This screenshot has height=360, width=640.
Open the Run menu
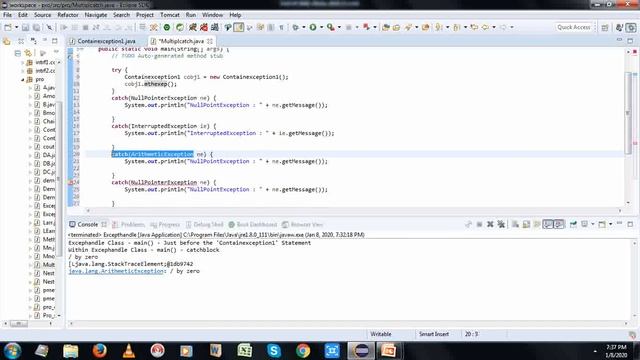point(191,15)
